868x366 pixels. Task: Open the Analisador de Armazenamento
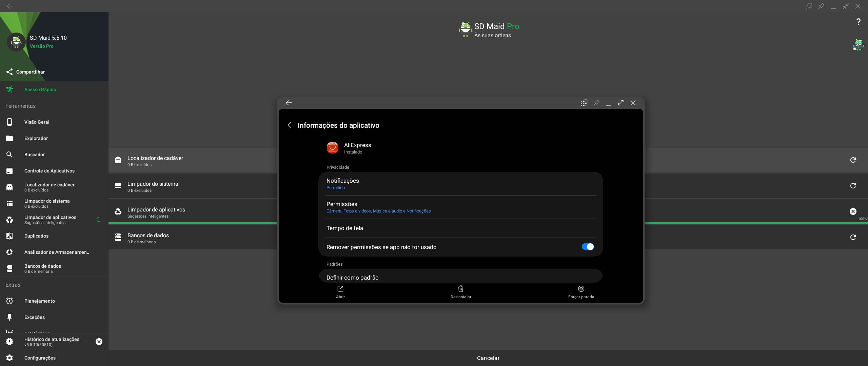(57, 252)
